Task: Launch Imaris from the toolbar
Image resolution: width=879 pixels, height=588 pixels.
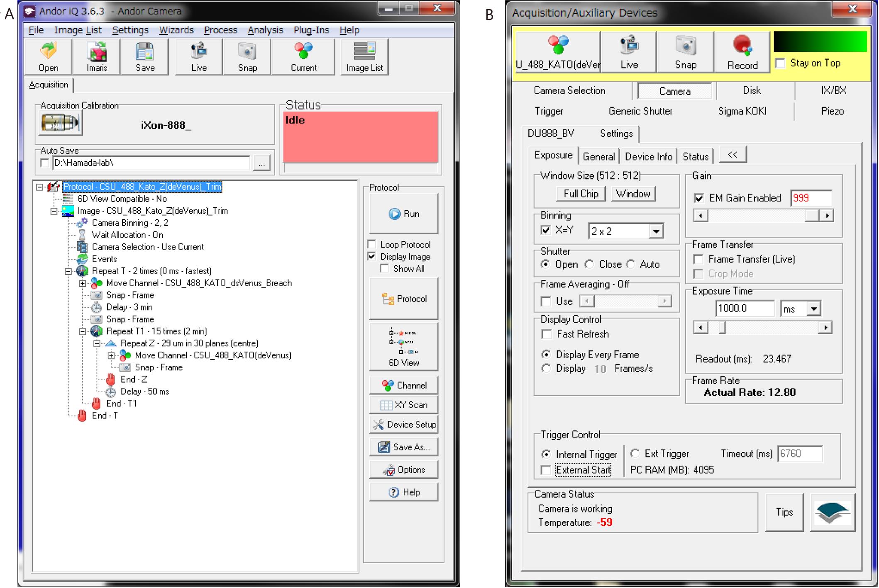Action: (x=96, y=57)
